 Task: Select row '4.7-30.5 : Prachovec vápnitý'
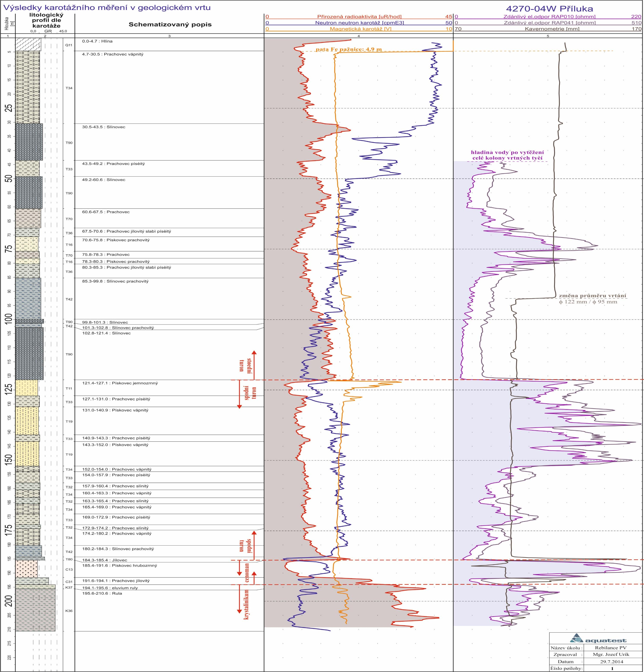click(113, 54)
